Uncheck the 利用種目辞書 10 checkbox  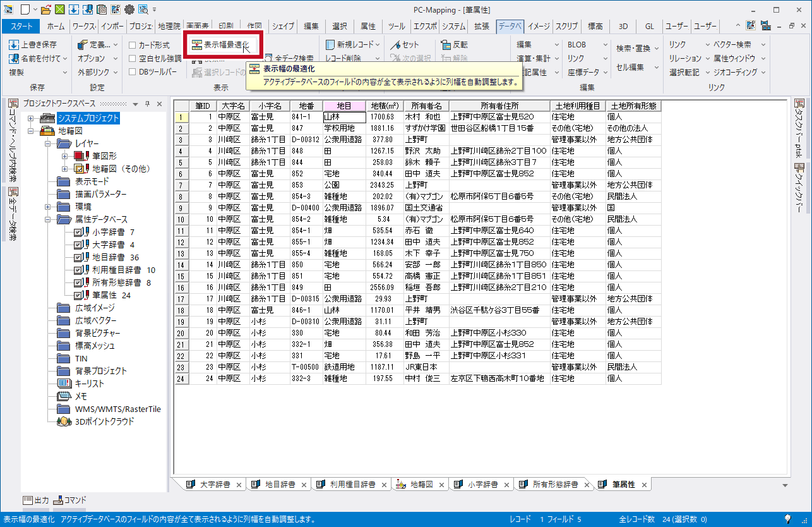[78, 270]
